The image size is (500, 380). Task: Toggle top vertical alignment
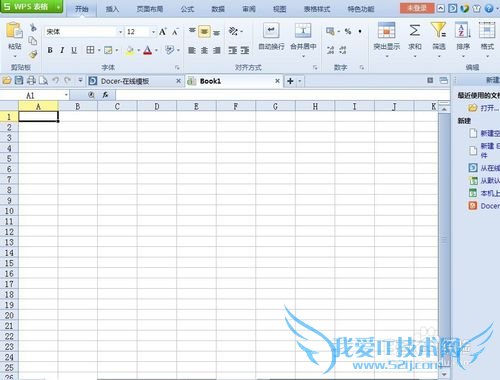[192, 31]
